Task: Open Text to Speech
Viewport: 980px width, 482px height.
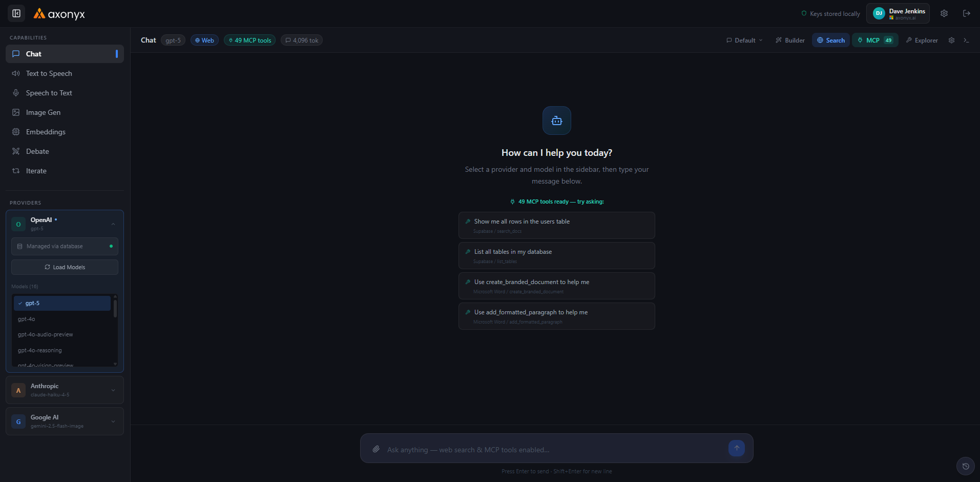Action: pos(65,73)
